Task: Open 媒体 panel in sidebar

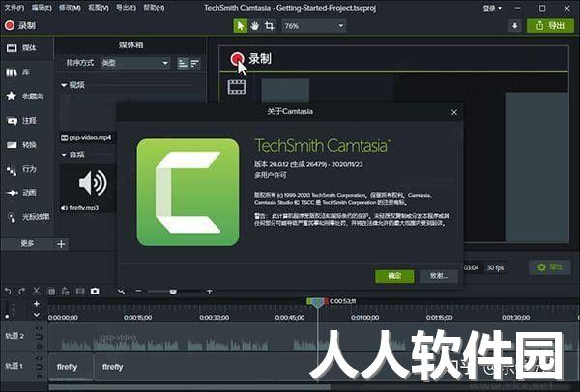Action: tap(27, 48)
